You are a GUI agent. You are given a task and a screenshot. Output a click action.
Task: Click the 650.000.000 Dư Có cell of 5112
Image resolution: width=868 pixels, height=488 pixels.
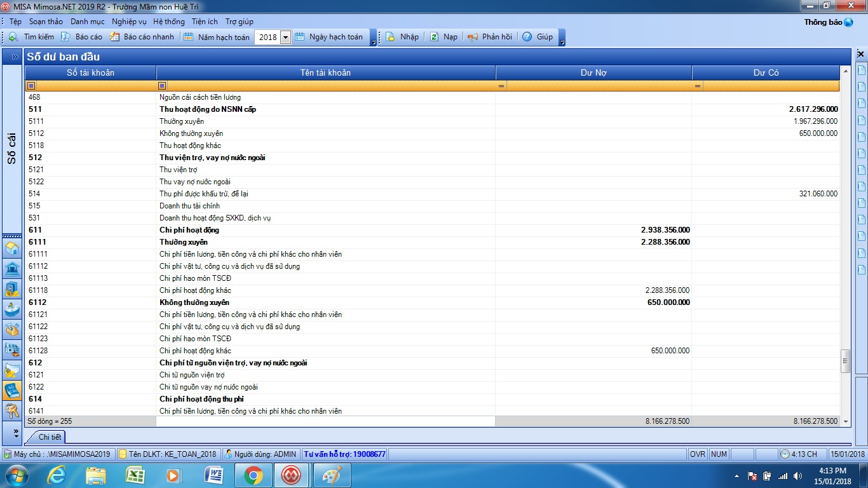(x=766, y=133)
